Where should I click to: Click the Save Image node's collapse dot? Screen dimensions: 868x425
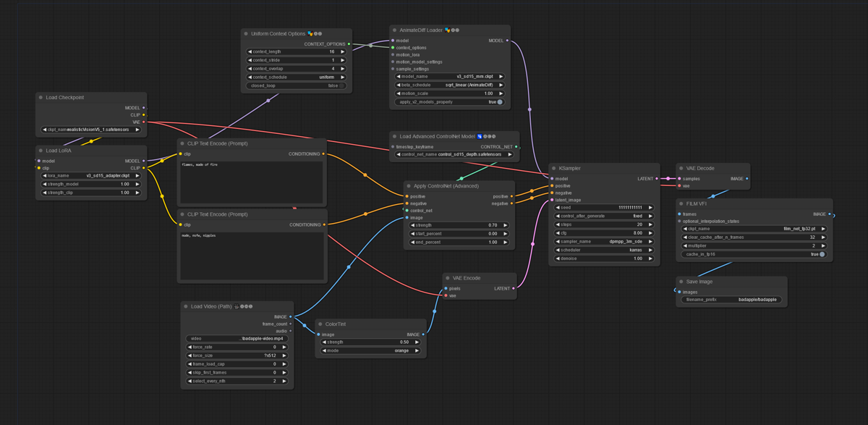pyautogui.click(x=681, y=282)
